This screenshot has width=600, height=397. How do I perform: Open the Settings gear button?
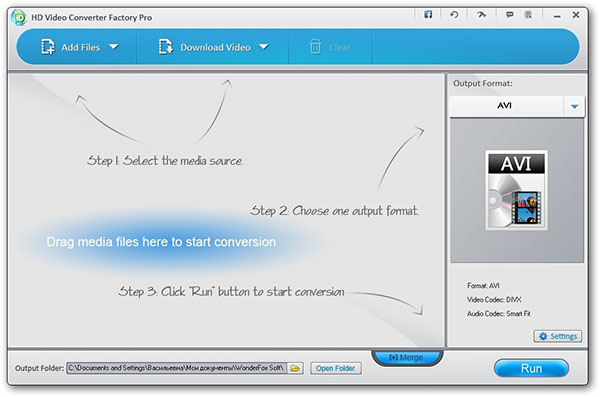point(558,336)
